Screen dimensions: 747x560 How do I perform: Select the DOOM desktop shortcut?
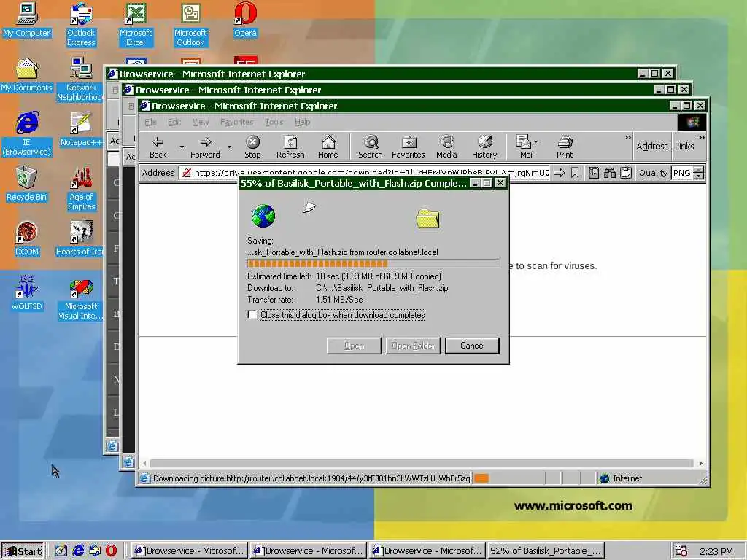click(26, 239)
